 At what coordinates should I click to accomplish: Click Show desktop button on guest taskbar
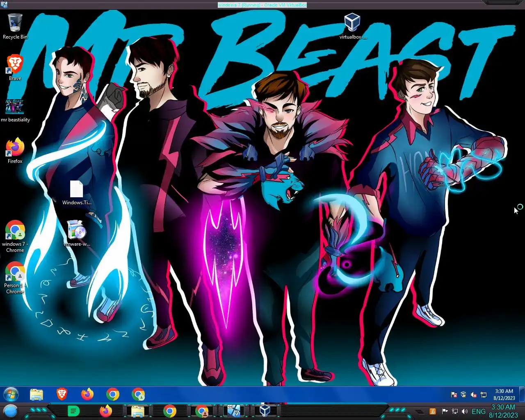pos(522,394)
